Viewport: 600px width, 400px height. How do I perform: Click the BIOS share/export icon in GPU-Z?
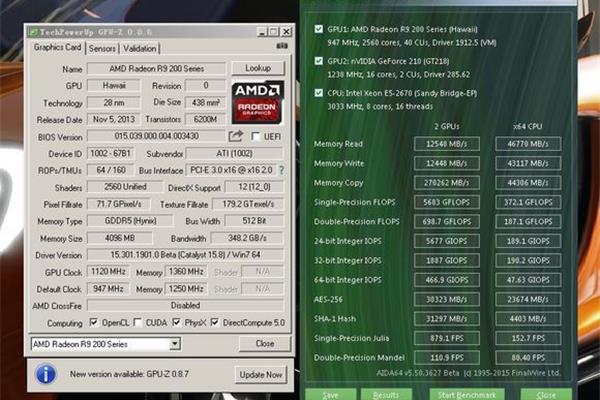235,136
